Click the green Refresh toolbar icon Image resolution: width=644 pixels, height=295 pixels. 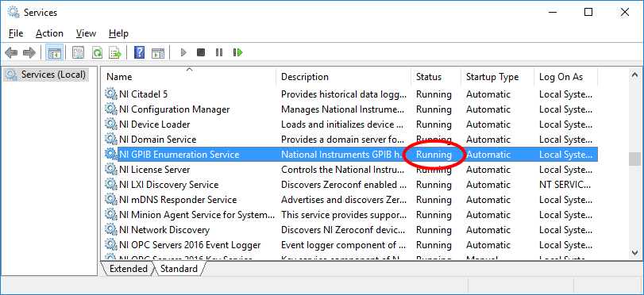98,52
